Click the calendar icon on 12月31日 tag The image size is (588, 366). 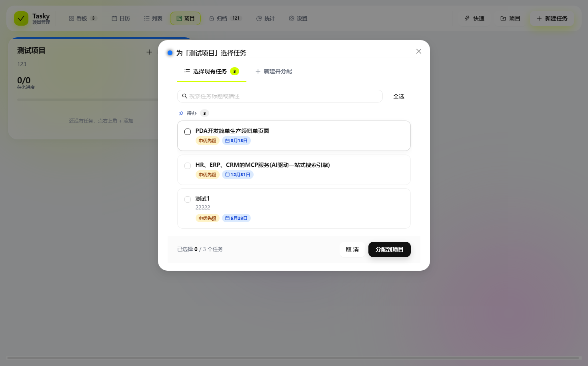pos(227,175)
